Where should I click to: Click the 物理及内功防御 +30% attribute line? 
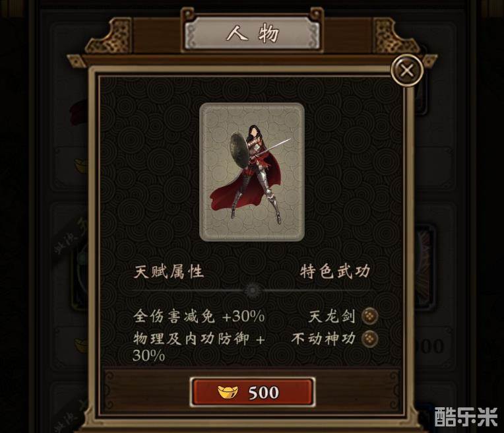(x=199, y=347)
